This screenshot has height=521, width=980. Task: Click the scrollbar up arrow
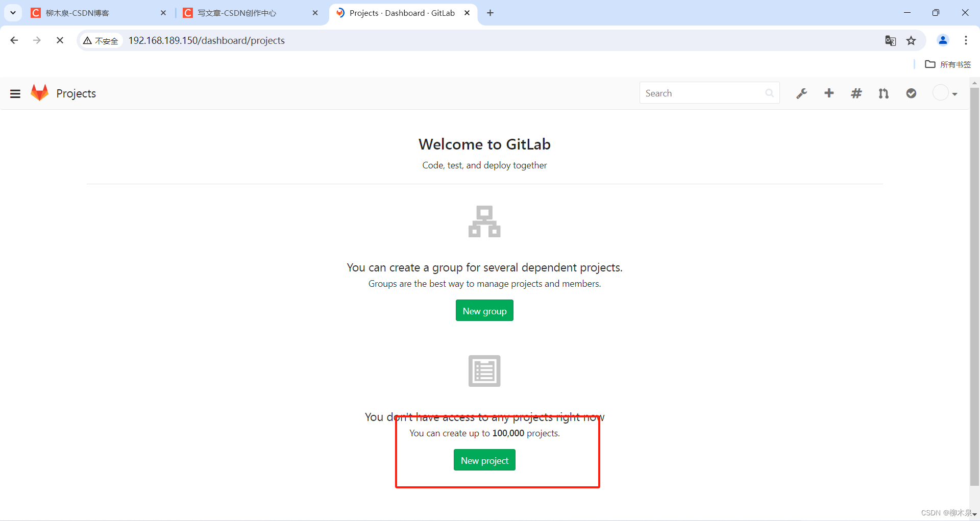[974, 82]
